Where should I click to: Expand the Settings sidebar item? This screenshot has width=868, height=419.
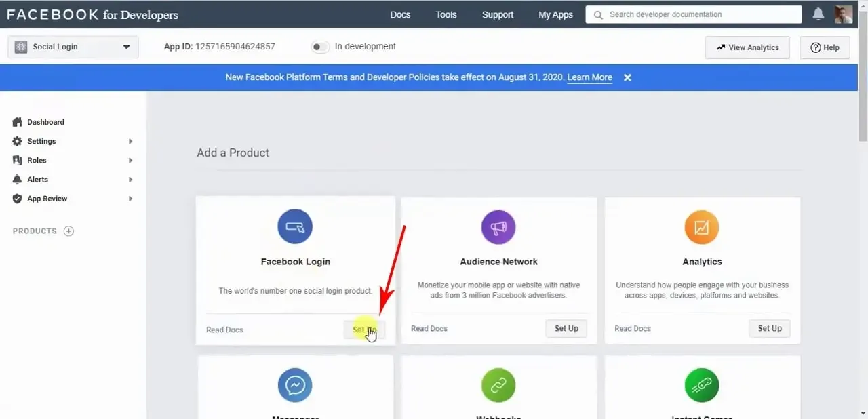(73, 141)
